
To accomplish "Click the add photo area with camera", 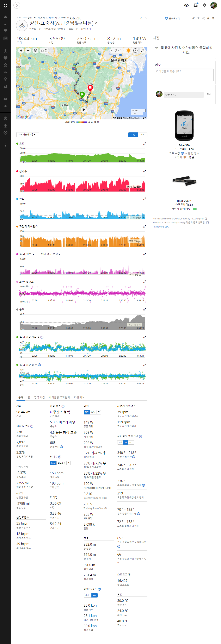I will (184, 50).
